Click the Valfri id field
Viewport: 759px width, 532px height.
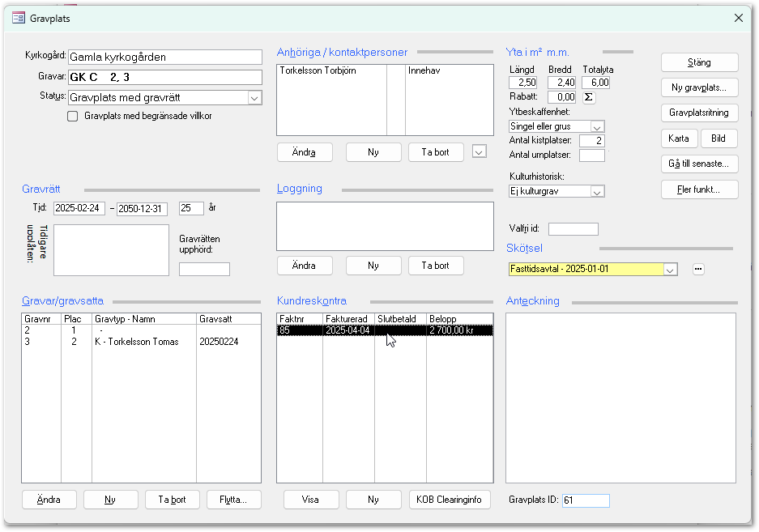pos(574,229)
